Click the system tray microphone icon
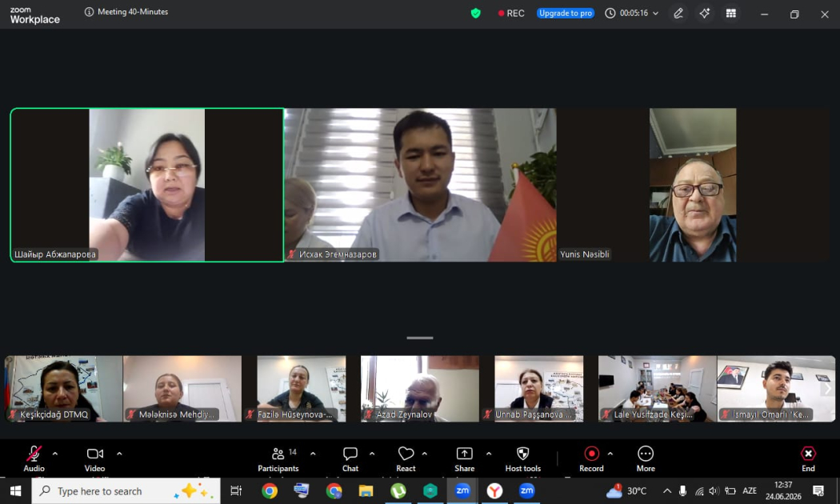Image resolution: width=840 pixels, height=504 pixels. 682,490
